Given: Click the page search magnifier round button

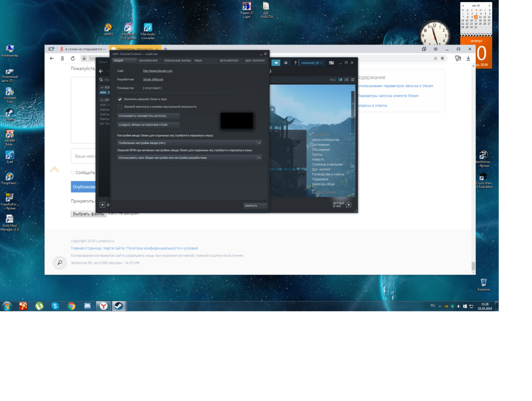Looking at the screenshot, I should point(60,263).
